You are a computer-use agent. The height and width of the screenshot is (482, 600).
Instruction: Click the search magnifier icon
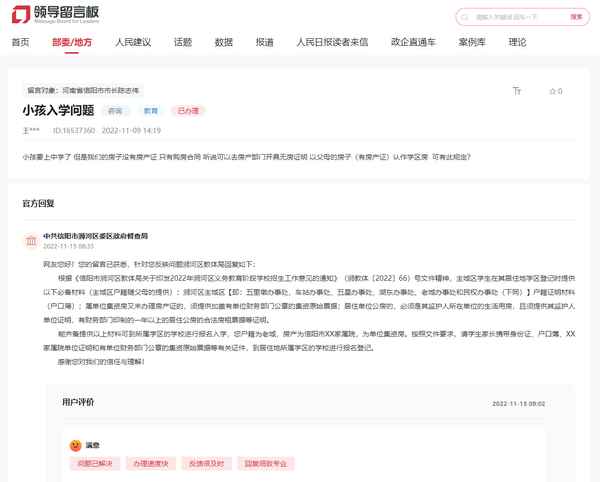click(x=465, y=17)
